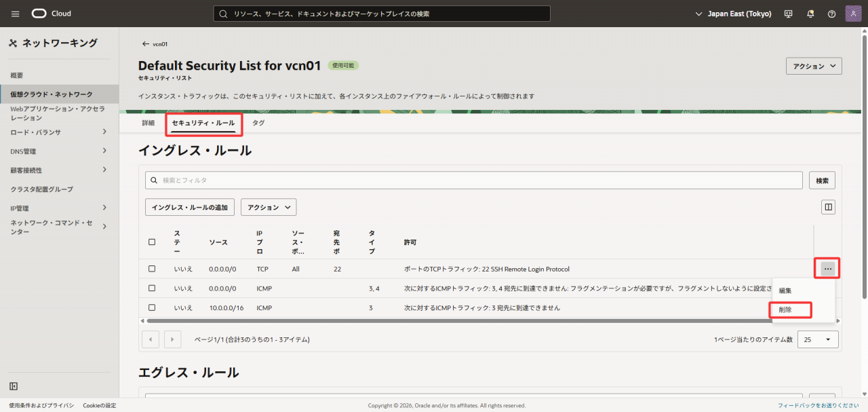Click the search magnifier icon in filter box
The width and height of the screenshot is (868, 412).
click(x=155, y=181)
